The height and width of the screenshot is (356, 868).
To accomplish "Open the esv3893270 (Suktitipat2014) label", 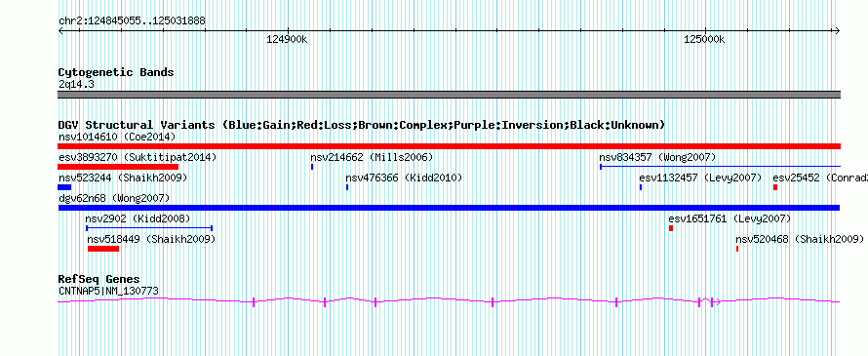I will [x=138, y=157].
